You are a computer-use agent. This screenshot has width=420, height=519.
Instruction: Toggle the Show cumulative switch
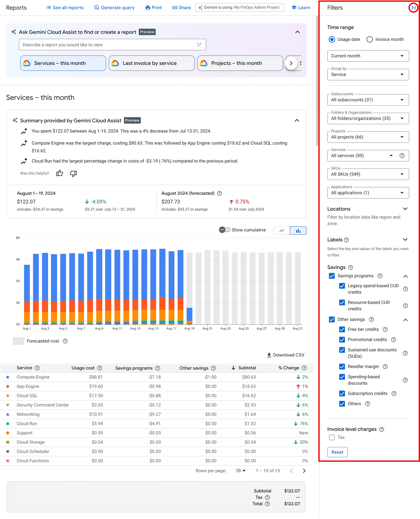224,230
